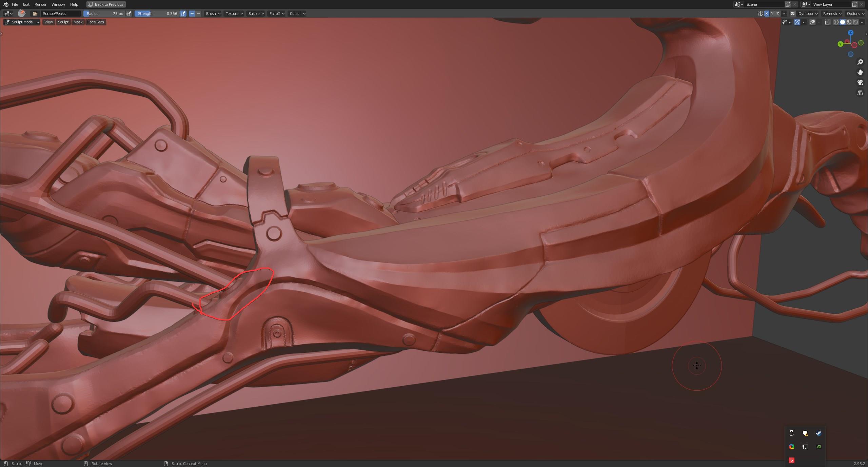Uncheck the Dyntopo checkbox

(x=793, y=14)
